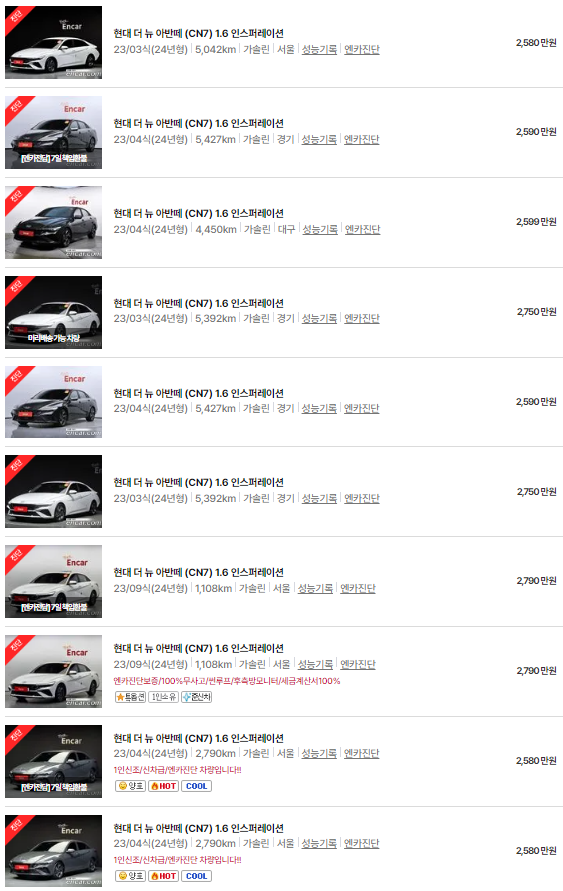Click the 진단 ribbon on the 5,042km car thumbnail

click(x=17, y=17)
